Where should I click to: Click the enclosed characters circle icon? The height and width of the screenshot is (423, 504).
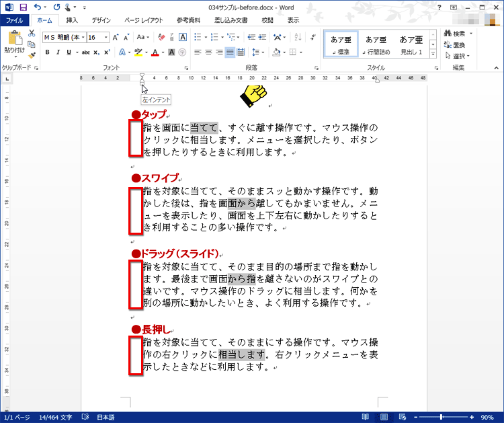182,52
